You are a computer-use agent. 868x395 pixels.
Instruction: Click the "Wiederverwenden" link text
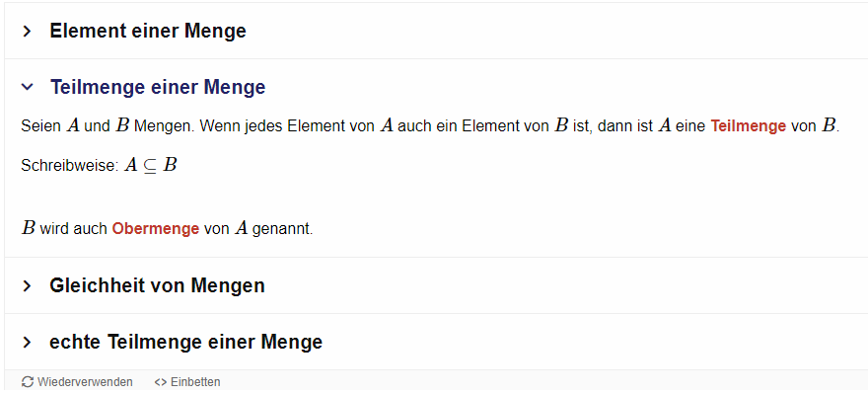(85, 382)
